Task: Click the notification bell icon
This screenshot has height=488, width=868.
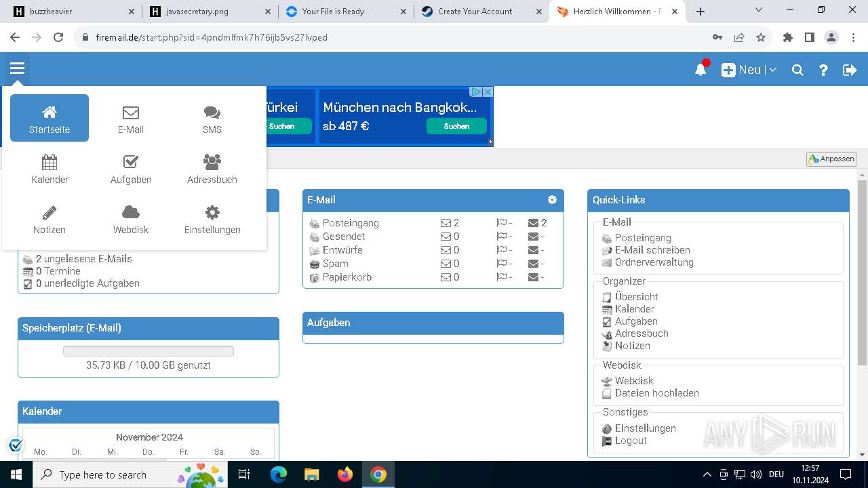Action: coord(701,69)
